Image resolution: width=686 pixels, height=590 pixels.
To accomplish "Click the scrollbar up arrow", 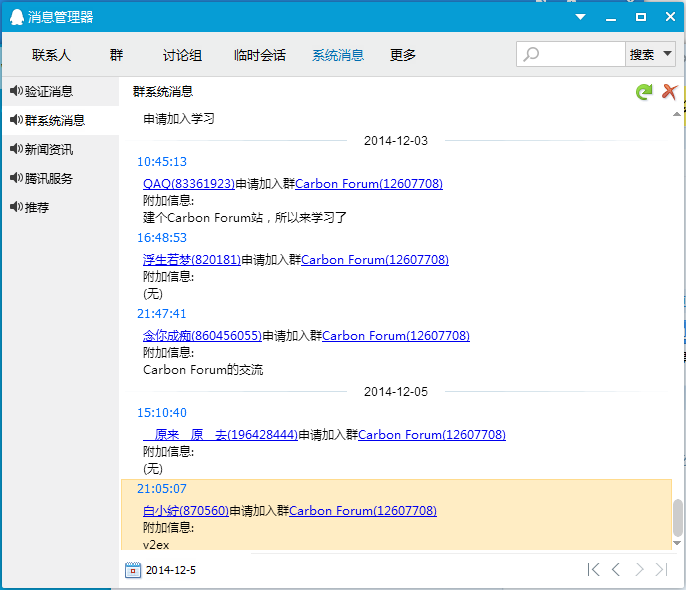I will pos(677,115).
